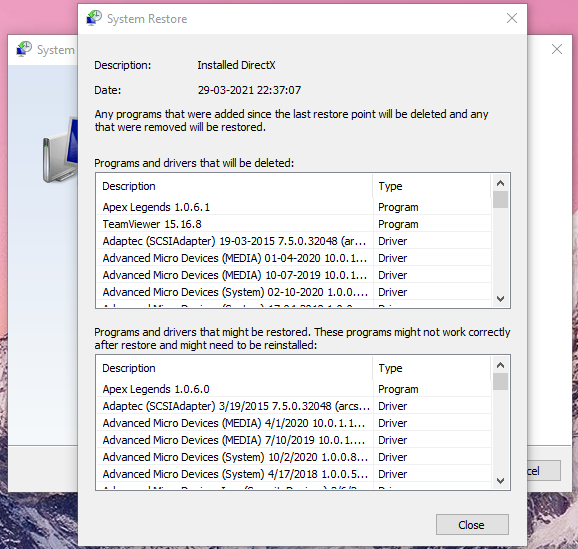Click the partially hidden Cancel button in the background window
Viewport: 578px width, 549px height.
[544, 470]
